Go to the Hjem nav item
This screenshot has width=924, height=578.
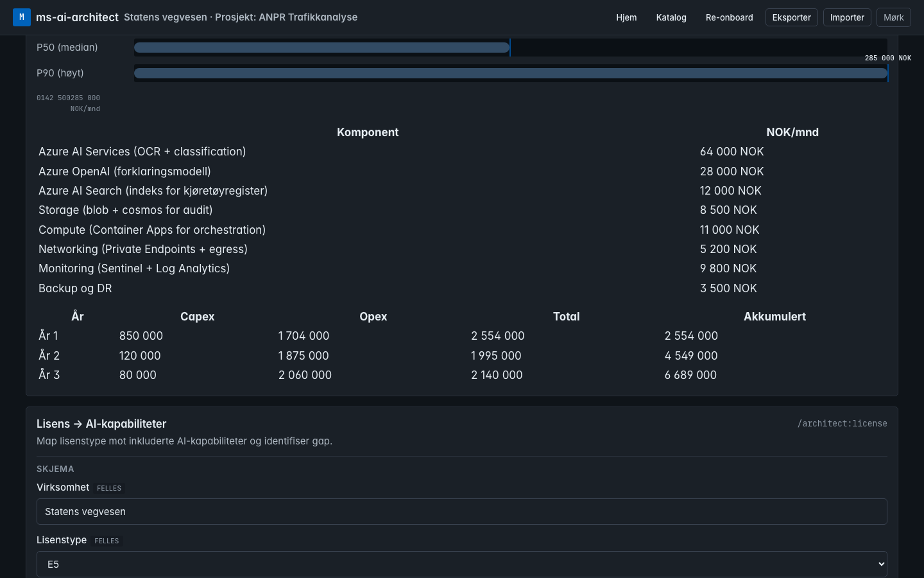626,17
